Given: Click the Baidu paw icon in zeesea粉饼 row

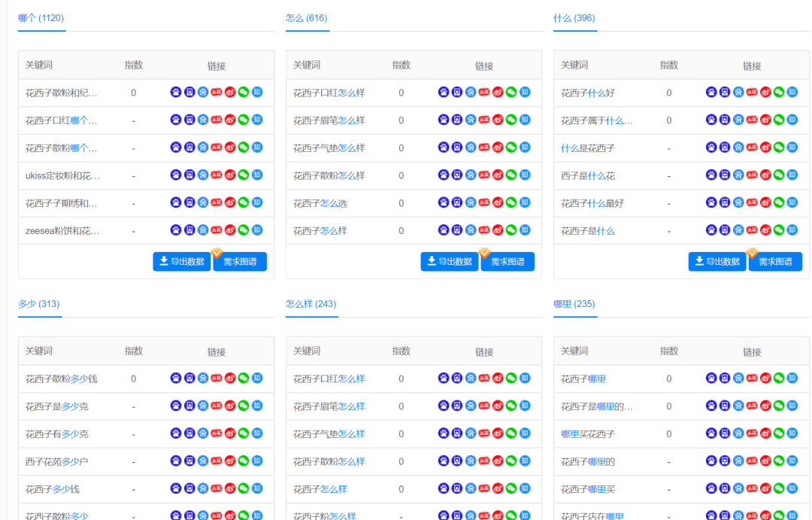Looking at the screenshot, I should 176,230.
